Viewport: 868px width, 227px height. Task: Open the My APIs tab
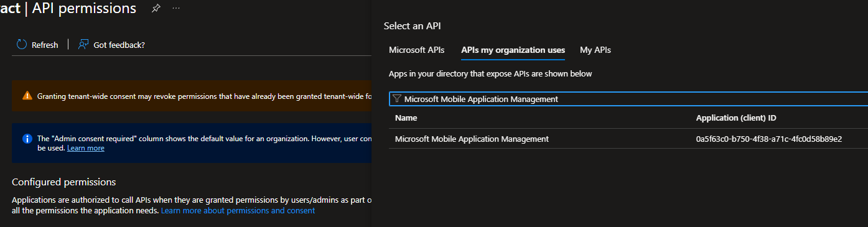(595, 50)
